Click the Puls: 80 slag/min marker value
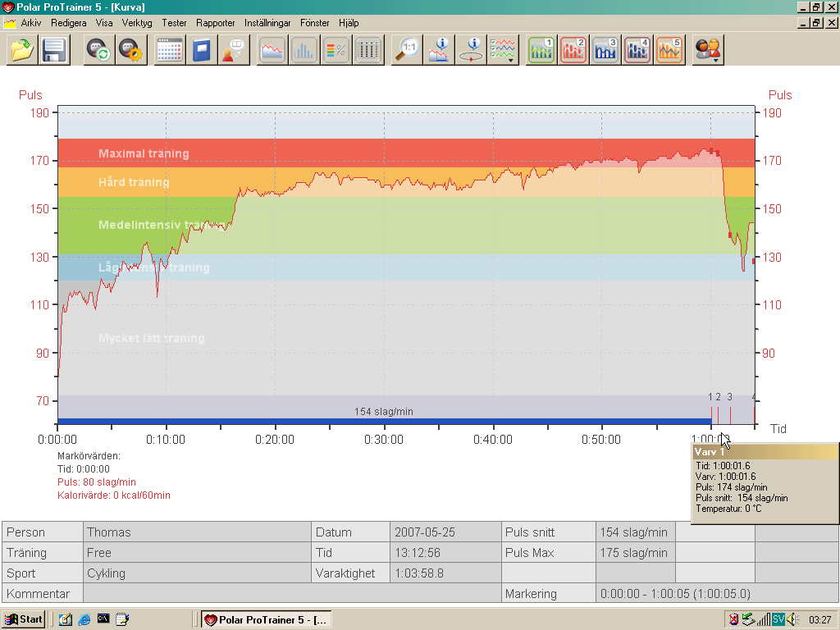This screenshot has width=840, height=630. click(97, 482)
